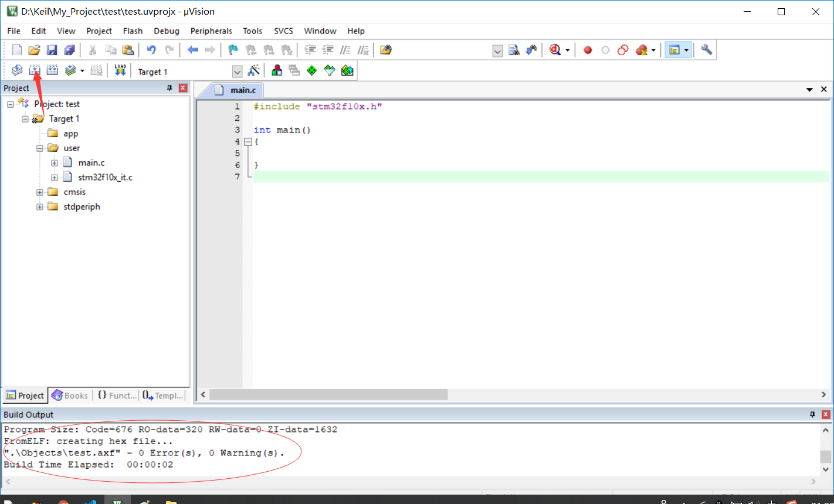Open Manage Project Items icon
The height and width of the screenshot is (504, 834).
tap(277, 71)
